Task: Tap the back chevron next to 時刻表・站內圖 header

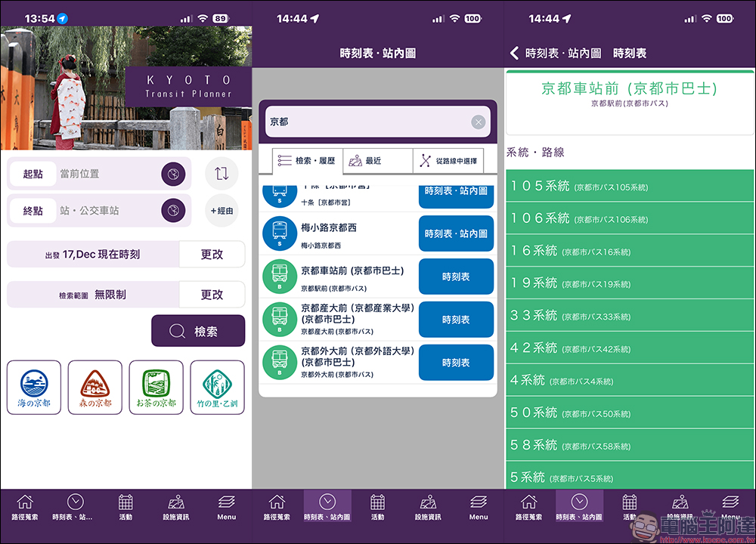Action: click(x=516, y=52)
